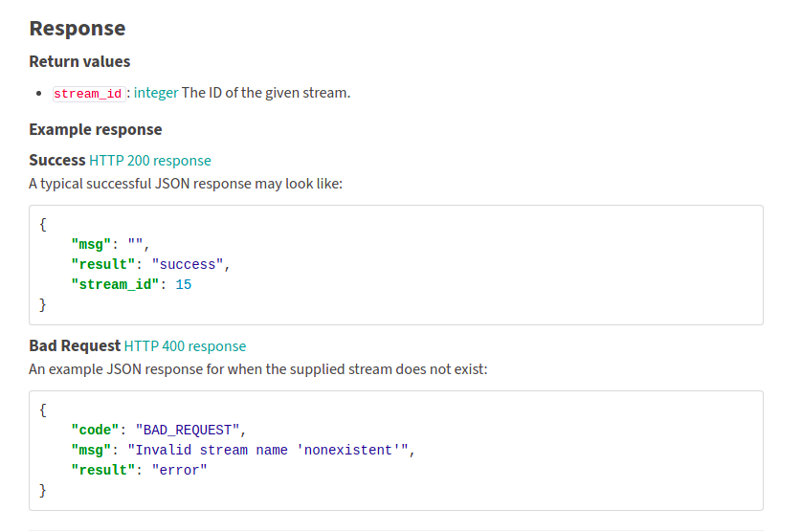
Task: Click the "result": "success" line
Action: click(150, 264)
